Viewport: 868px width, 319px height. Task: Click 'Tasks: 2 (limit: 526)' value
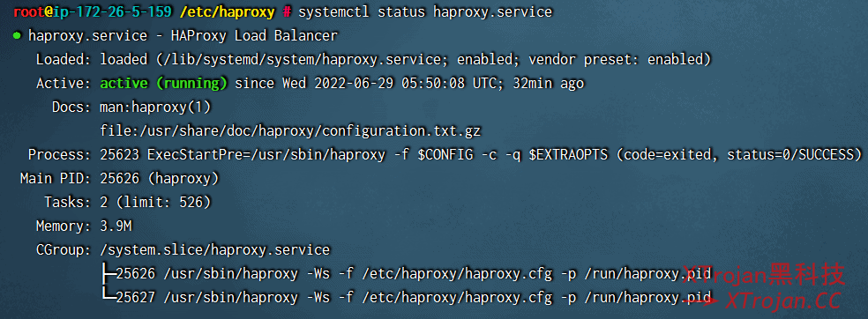tap(155, 203)
